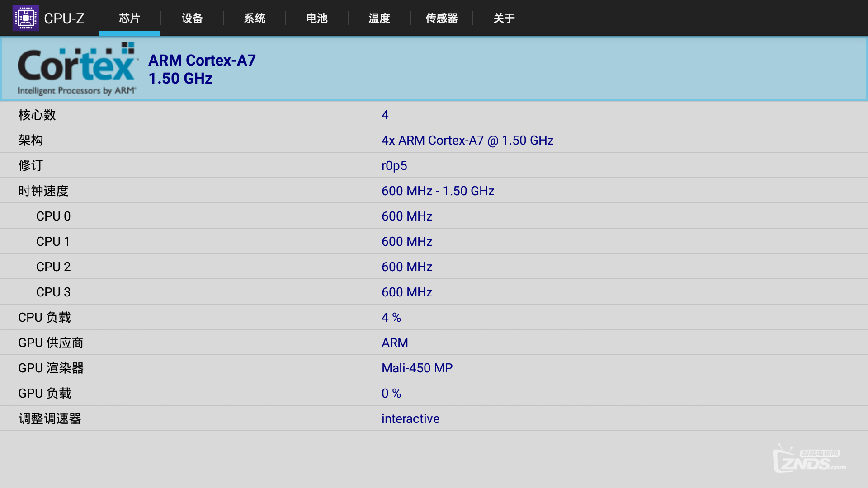Screen dimensions: 868x488
Task: Select the 架构 row label
Action: pos(31,140)
